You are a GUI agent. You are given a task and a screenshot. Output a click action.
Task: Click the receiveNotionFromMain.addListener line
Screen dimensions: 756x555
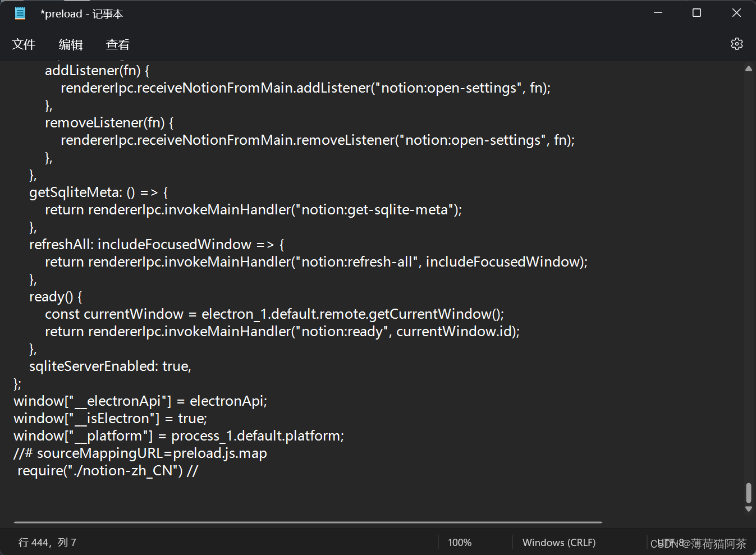tap(306, 88)
